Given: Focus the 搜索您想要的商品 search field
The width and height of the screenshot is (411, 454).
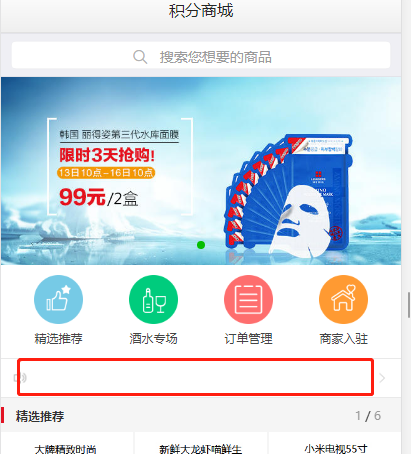Looking at the screenshot, I should 201,55.
